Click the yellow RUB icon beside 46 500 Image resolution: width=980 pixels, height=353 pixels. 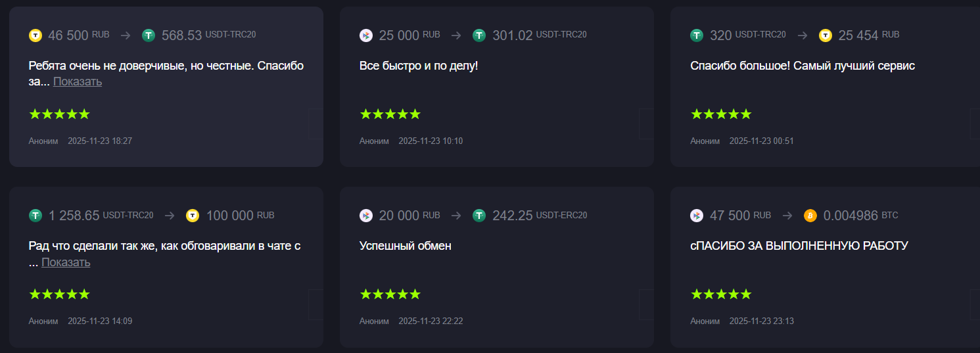(35, 35)
